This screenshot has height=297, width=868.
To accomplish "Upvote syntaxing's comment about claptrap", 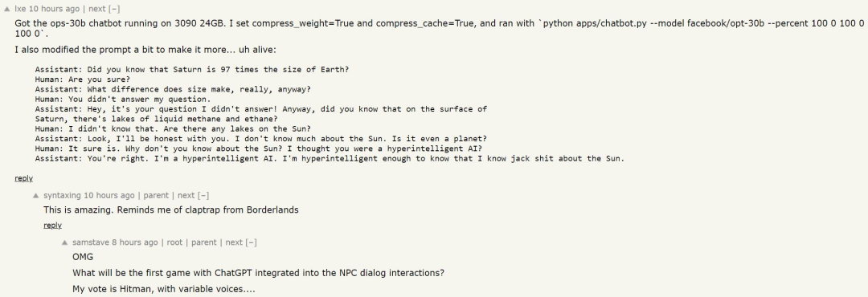I will (36, 195).
